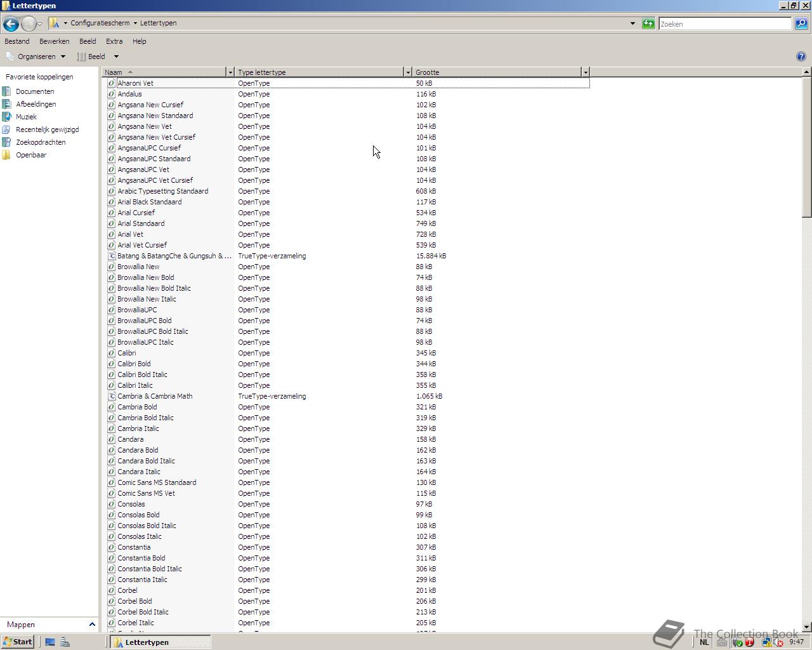
Task: Click the Muziek folder icon
Action: 7,117
